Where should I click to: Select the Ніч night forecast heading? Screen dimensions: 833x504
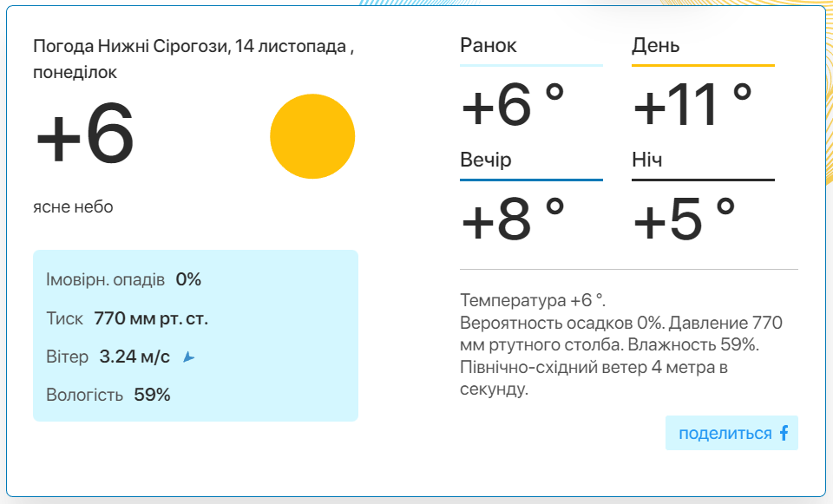647,160
